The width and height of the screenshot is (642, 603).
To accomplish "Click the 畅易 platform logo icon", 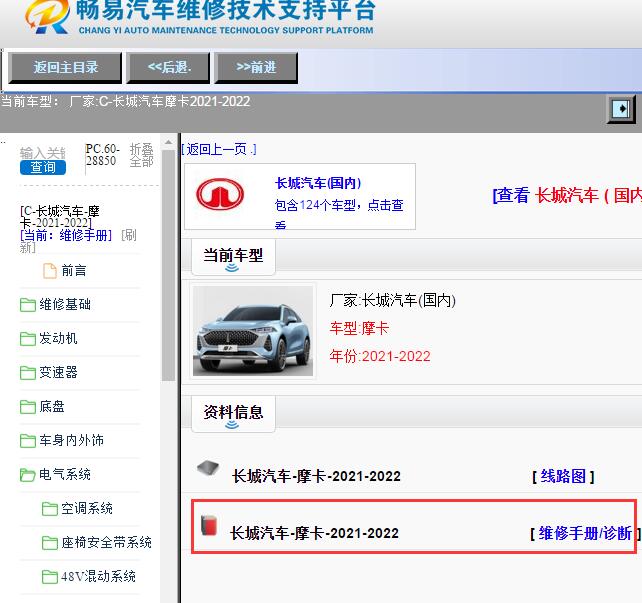I will coord(47,16).
